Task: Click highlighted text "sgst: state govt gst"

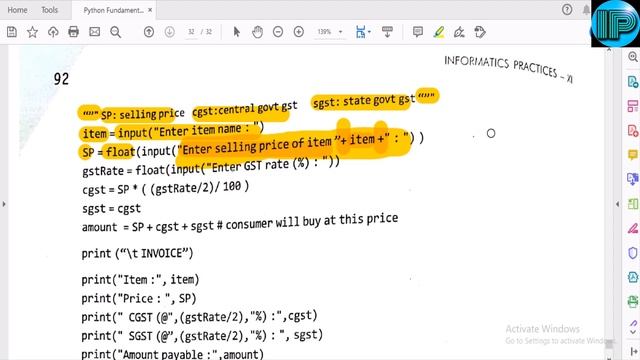Action: point(364,101)
